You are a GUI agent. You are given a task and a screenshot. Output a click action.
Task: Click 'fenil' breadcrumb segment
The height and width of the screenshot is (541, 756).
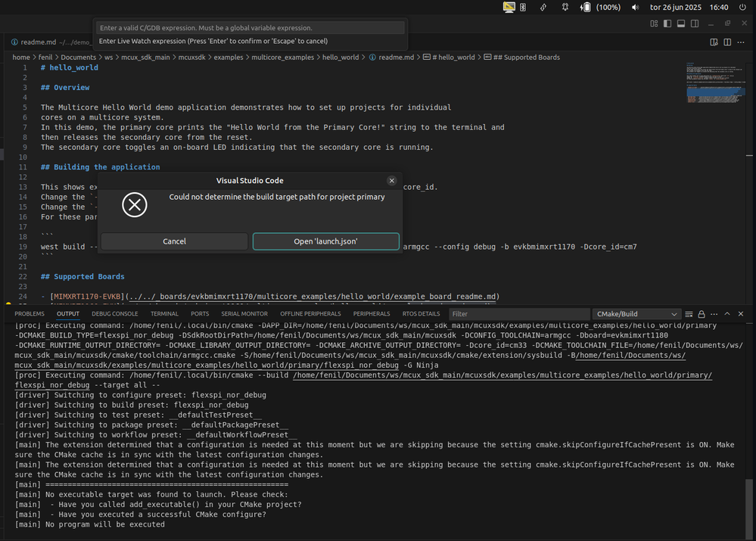click(x=45, y=58)
